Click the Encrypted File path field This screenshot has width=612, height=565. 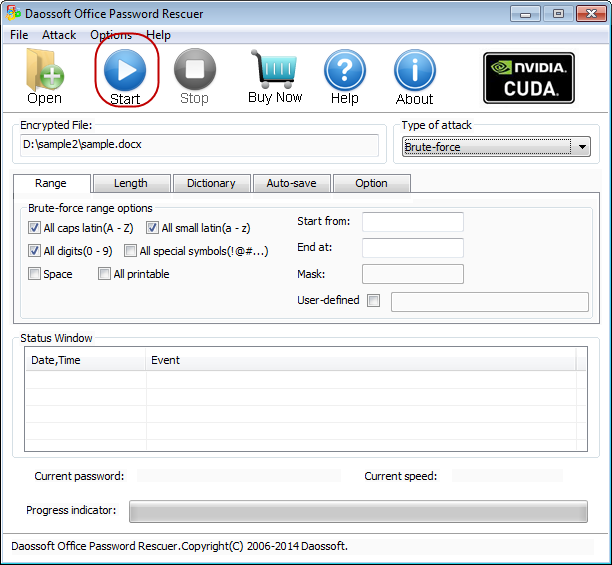point(199,145)
